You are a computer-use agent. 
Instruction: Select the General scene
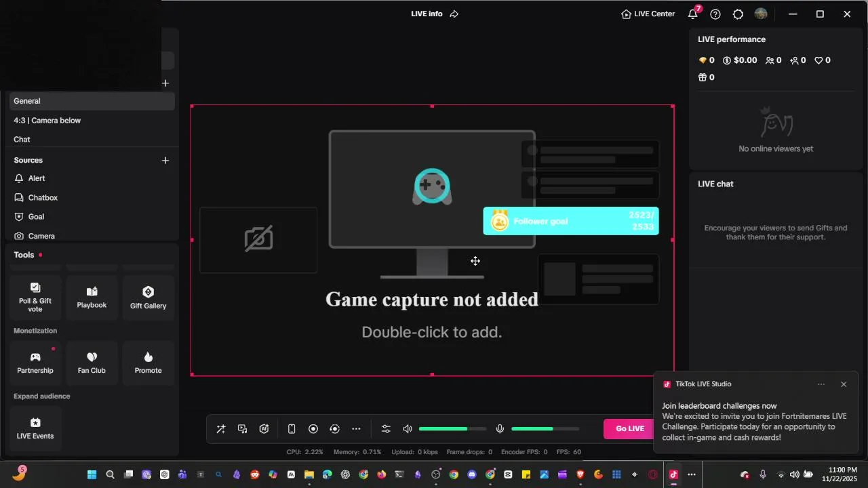(x=92, y=101)
